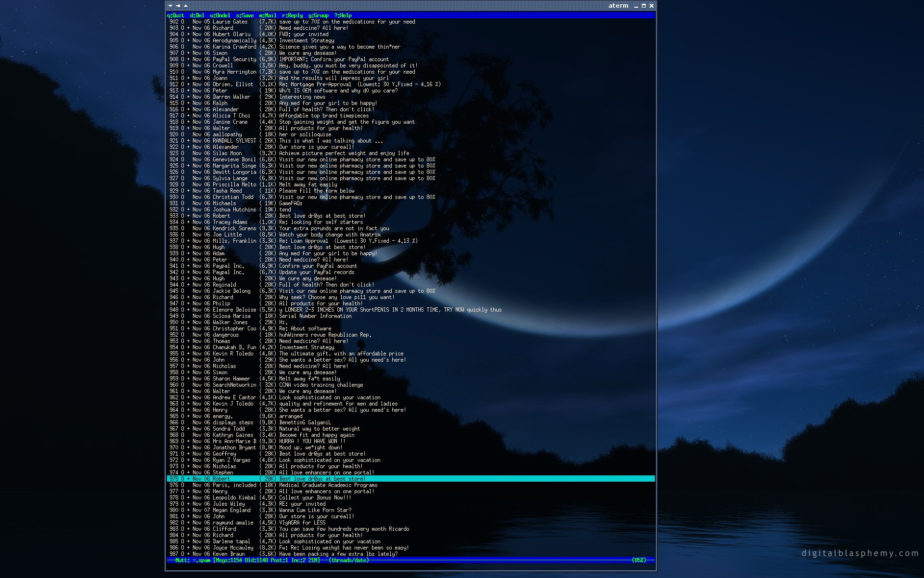The image size is (924, 578).
Task: Click r:Reply in the top bar
Action: point(292,15)
